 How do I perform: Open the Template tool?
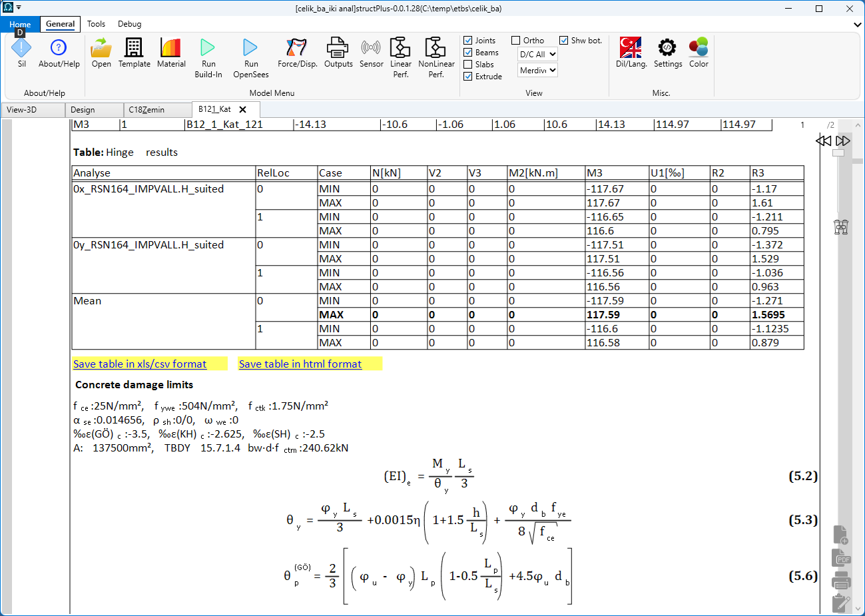click(x=134, y=52)
